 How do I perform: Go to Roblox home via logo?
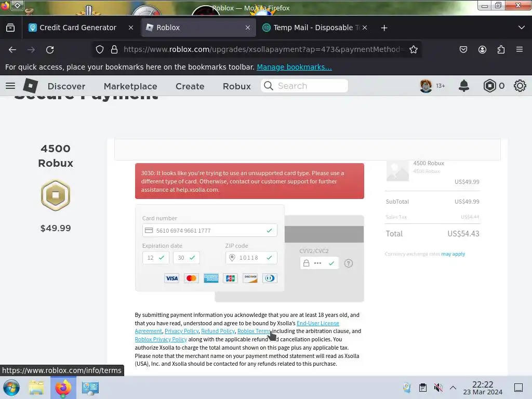click(x=30, y=86)
